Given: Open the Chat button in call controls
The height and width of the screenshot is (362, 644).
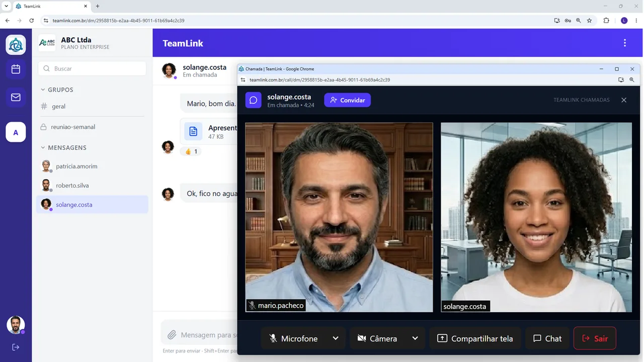Looking at the screenshot, I should point(547,338).
